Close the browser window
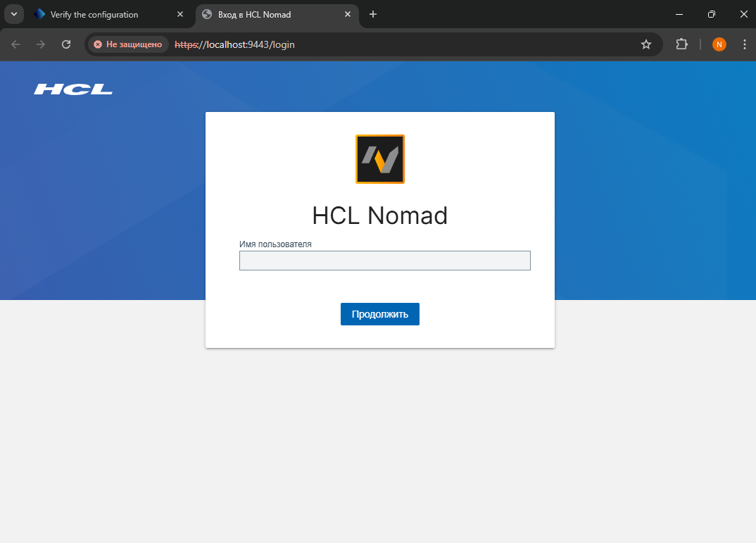Image resolution: width=756 pixels, height=543 pixels. click(744, 15)
